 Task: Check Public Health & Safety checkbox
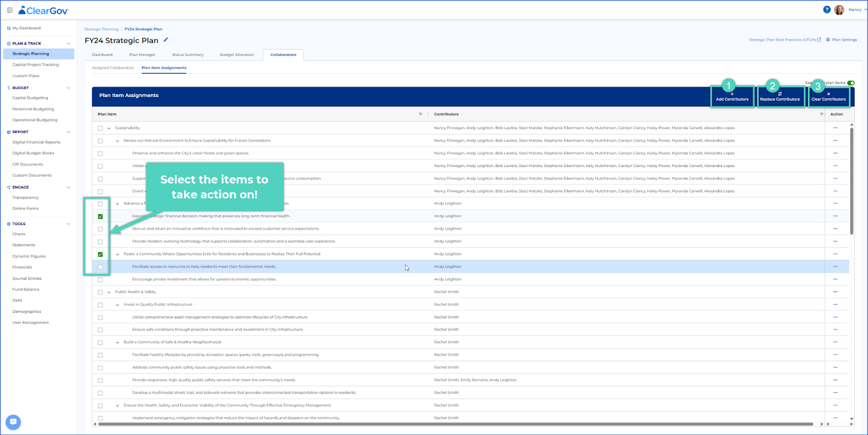[x=100, y=292]
